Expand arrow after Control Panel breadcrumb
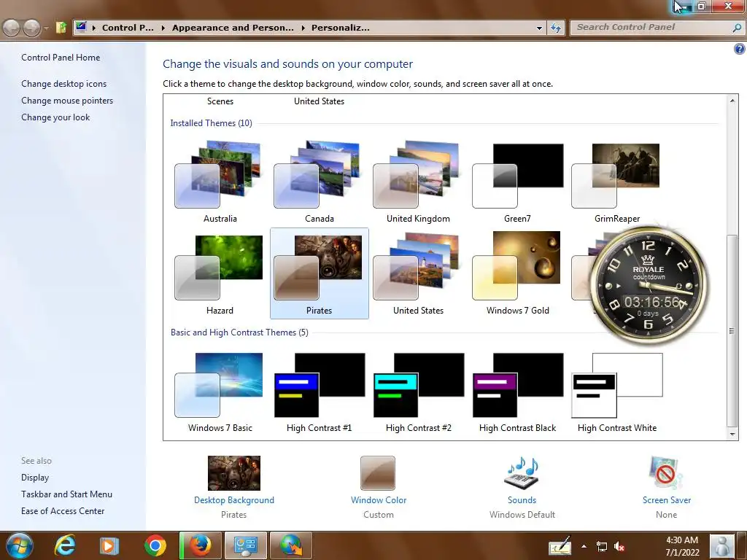Screen dimensions: 747x560 [163, 28]
